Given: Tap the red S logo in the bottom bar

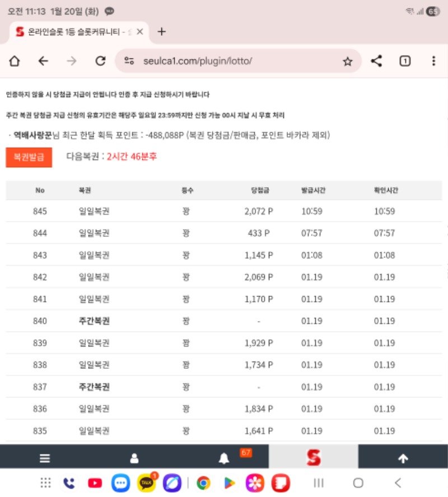Looking at the screenshot, I should 314,457.
